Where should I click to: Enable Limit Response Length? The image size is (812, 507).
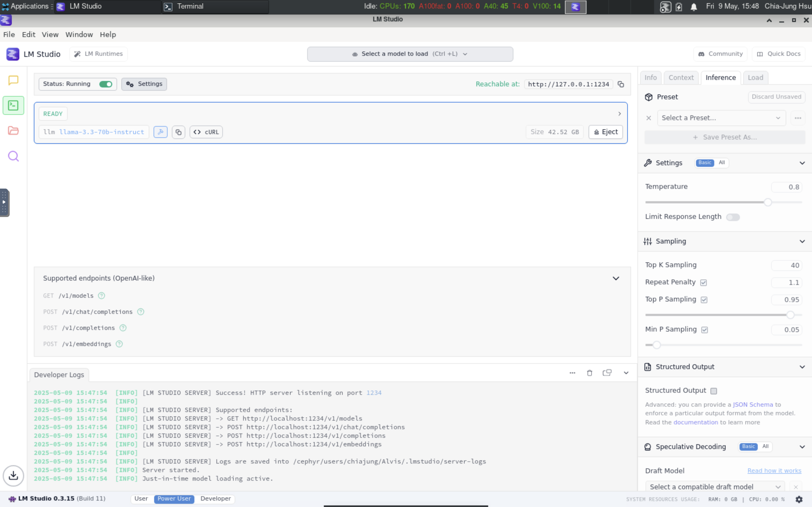point(733,217)
